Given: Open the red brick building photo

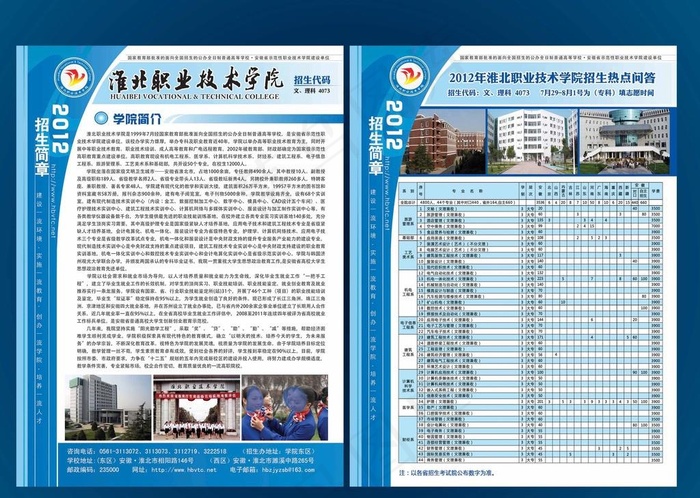Looking at the screenshot, I should coord(442,141).
